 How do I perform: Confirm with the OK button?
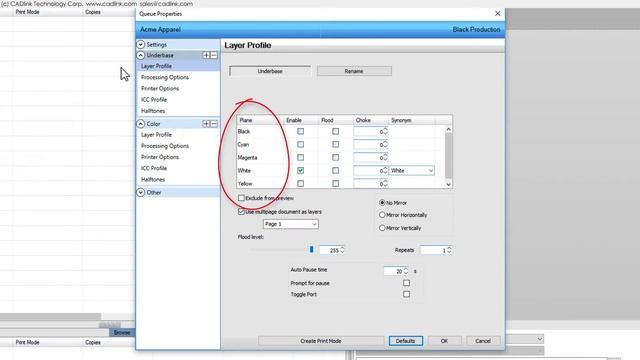tap(444, 341)
